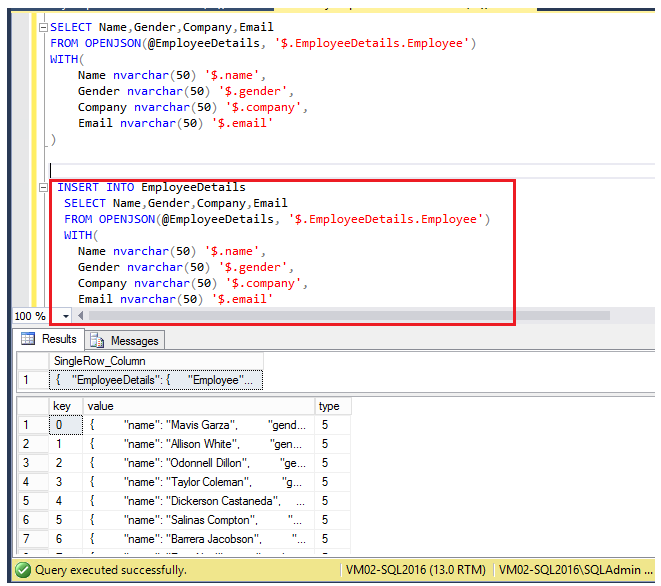Viewport: 661px width, 586px height.
Task: Collapse the INSERT INTO statement block
Action: point(43,187)
